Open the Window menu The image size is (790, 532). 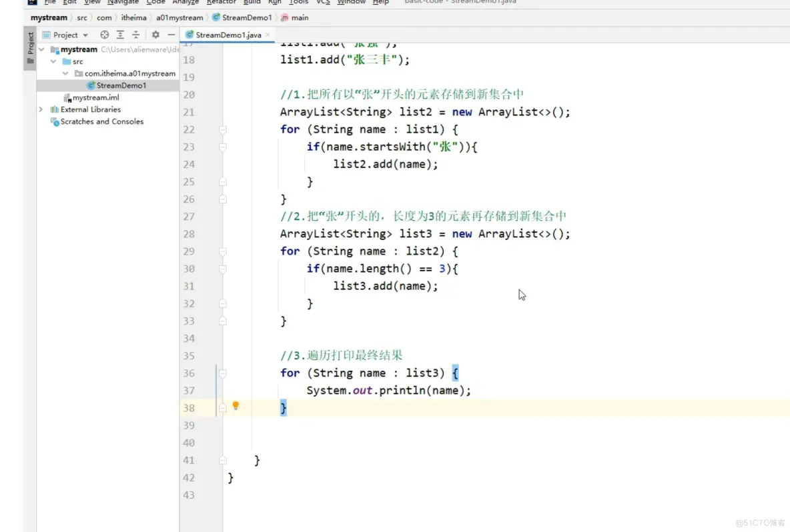[x=351, y=2]
